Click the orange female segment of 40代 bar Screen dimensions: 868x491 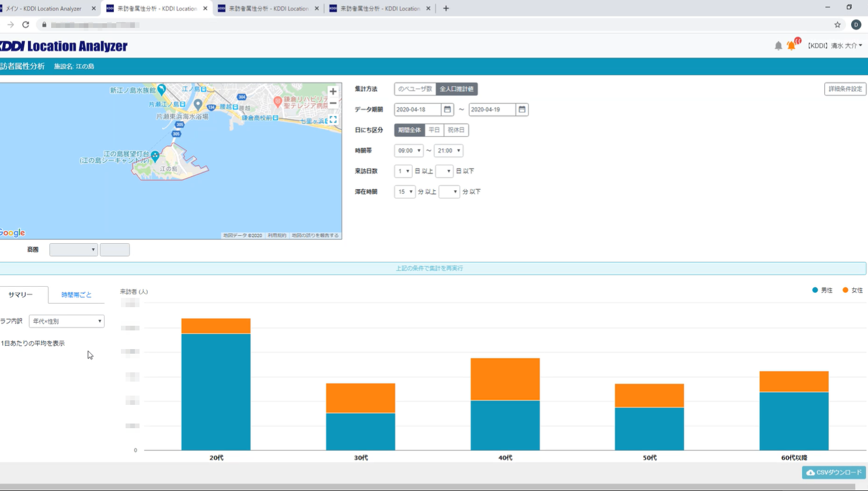[x=505, y=379]
